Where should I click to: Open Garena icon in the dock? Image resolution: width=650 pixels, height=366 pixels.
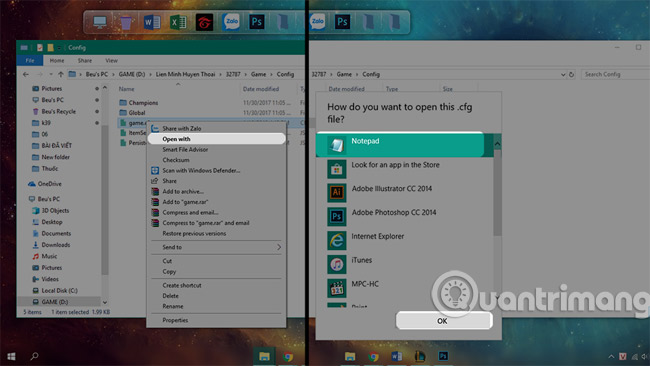(204, 22)
